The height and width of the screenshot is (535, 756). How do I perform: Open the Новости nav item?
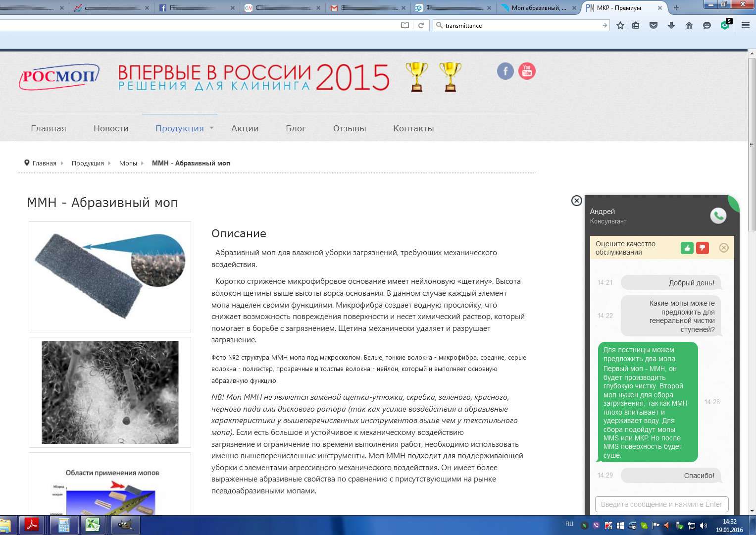point(111,128)
